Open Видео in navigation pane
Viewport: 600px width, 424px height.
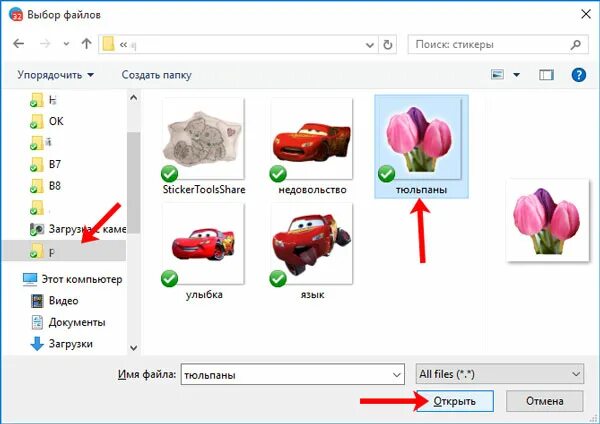pos(54,301)
